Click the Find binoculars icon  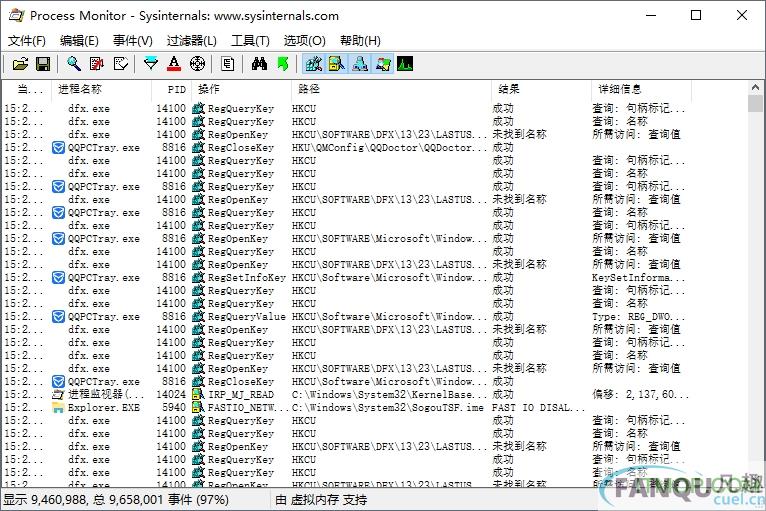[259, 64]
